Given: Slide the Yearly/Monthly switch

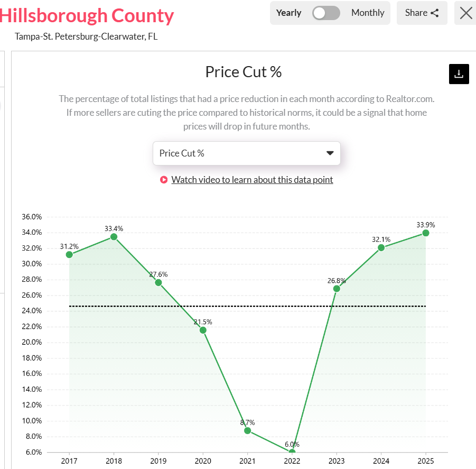Looking at the screenshot, I should (326, 13).
